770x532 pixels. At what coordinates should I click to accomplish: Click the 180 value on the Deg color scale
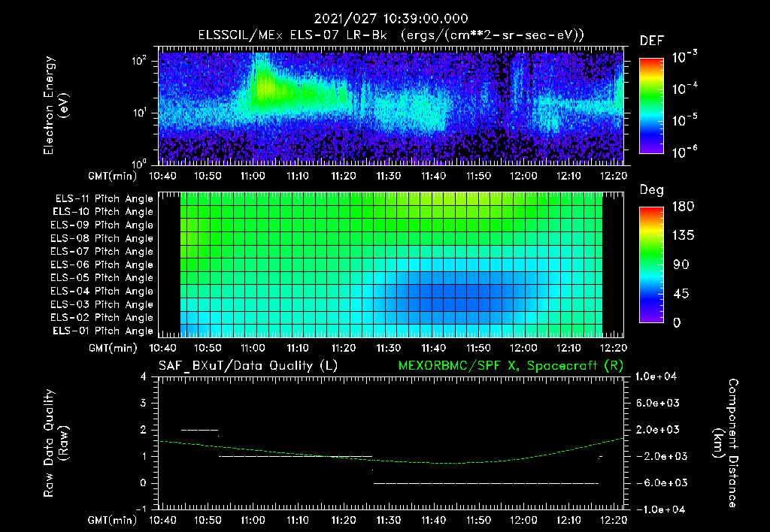pyautogui.click(x=683, y=207)
